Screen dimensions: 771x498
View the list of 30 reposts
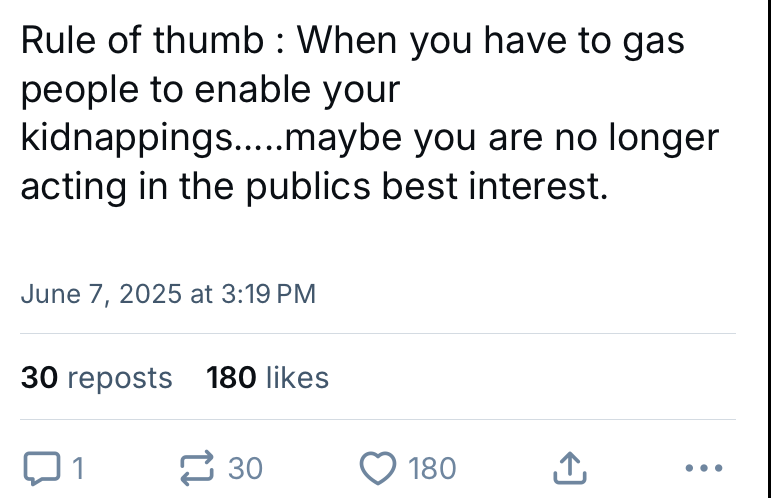96,378
